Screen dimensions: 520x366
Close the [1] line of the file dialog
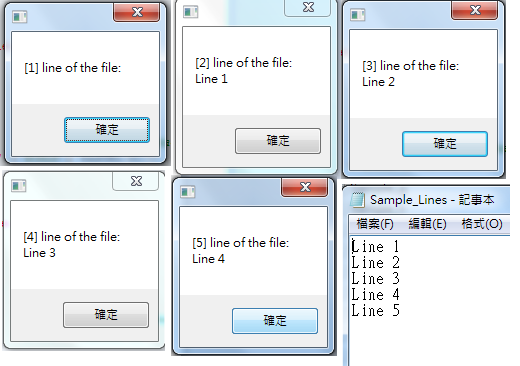coord(137,12)
